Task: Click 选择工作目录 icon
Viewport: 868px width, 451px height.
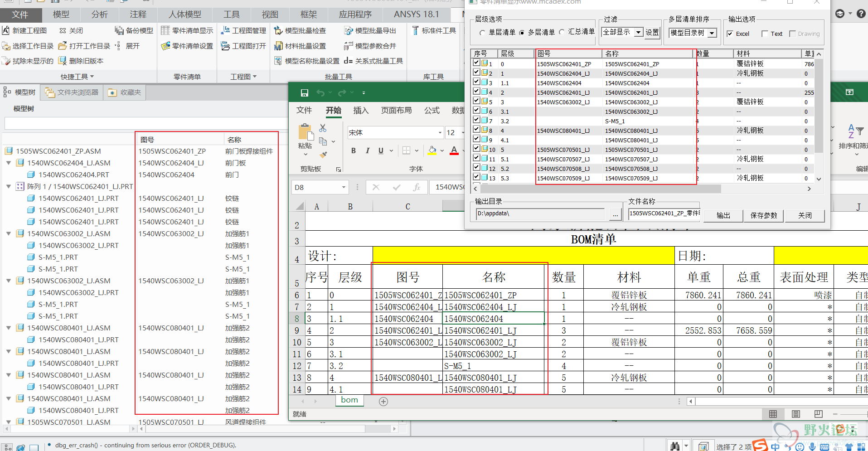Action: click(6, 46)
